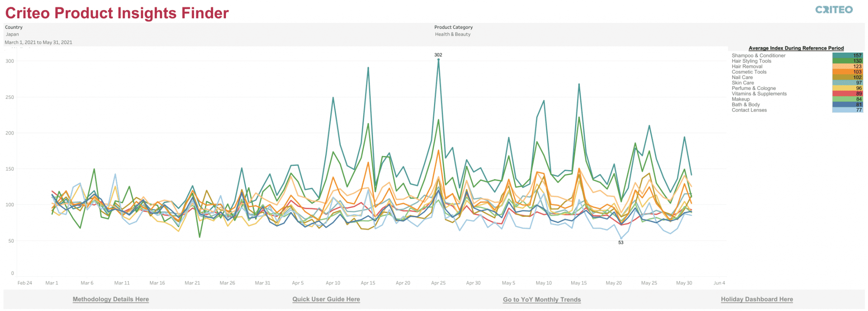Click the date range March 1 to May 31, 2021
Screen dimensions: 868x311
click(39, 42)
